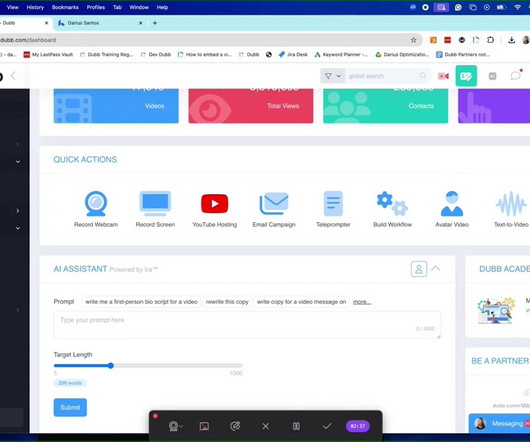Open the Text-to-Video quick action
This screenshot has height=442, width=530.
(x=511, y=209)
